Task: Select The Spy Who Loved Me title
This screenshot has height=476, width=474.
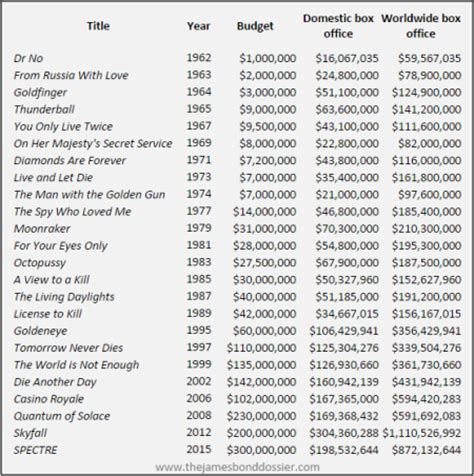Action: point(72,212)
